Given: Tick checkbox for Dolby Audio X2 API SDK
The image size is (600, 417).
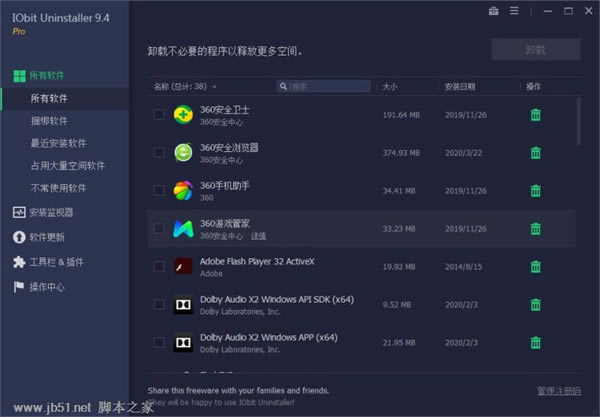Looking at the screenshot, I should [x=159, y=305].
